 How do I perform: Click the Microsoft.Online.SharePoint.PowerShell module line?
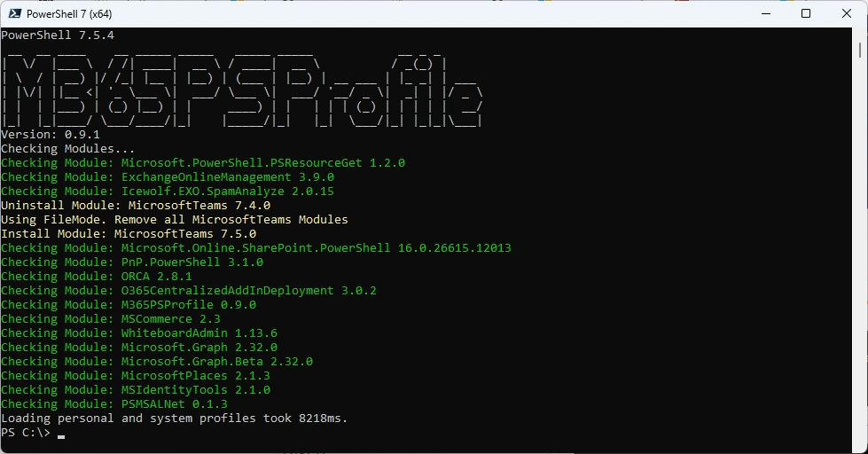click(256, 248)
